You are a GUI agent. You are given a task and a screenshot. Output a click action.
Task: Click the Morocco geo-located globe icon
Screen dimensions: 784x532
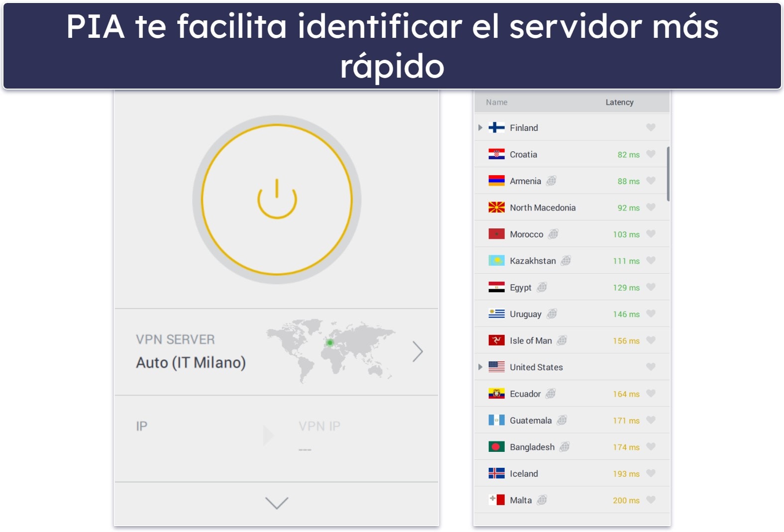[x=553, y=234]
